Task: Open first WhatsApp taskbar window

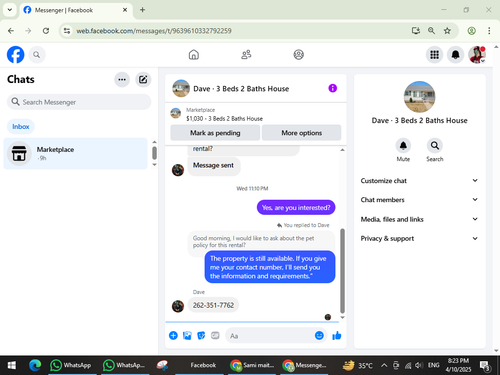Action: (x=71, y=365)
